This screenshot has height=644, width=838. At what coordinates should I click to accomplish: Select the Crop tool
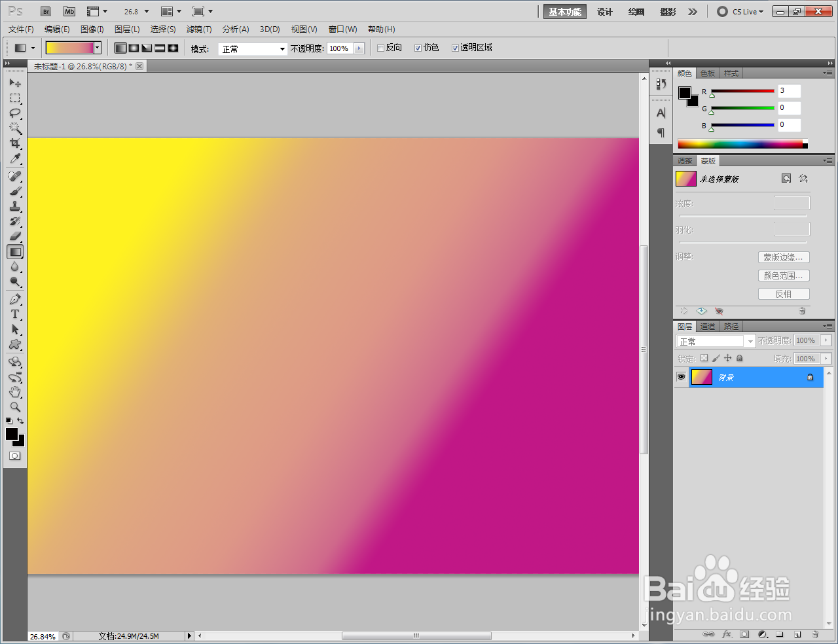click(15, 143)
